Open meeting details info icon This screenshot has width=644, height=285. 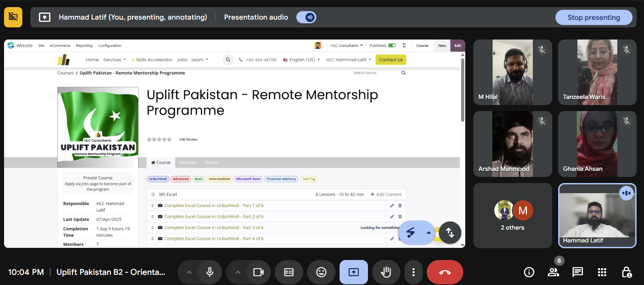[x=529, y=272]
